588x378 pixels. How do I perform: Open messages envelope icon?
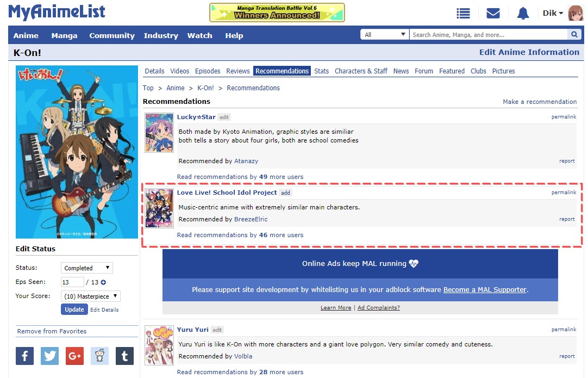[493, 13]
